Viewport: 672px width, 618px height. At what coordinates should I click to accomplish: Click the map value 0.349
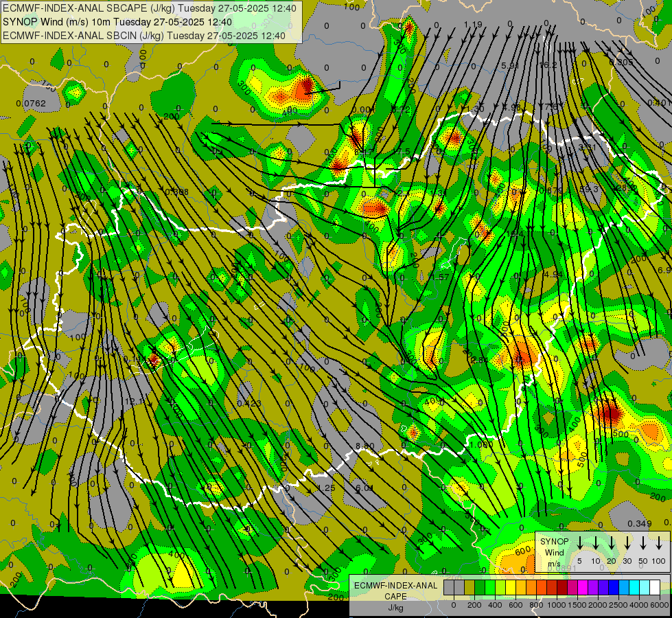click(x=640, y=524)
